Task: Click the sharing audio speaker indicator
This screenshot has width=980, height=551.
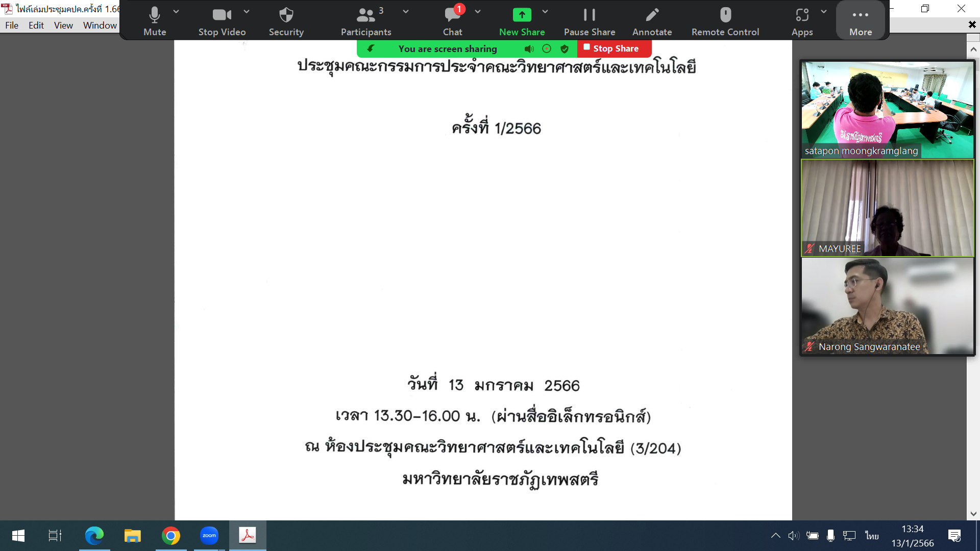Action: 529,49
